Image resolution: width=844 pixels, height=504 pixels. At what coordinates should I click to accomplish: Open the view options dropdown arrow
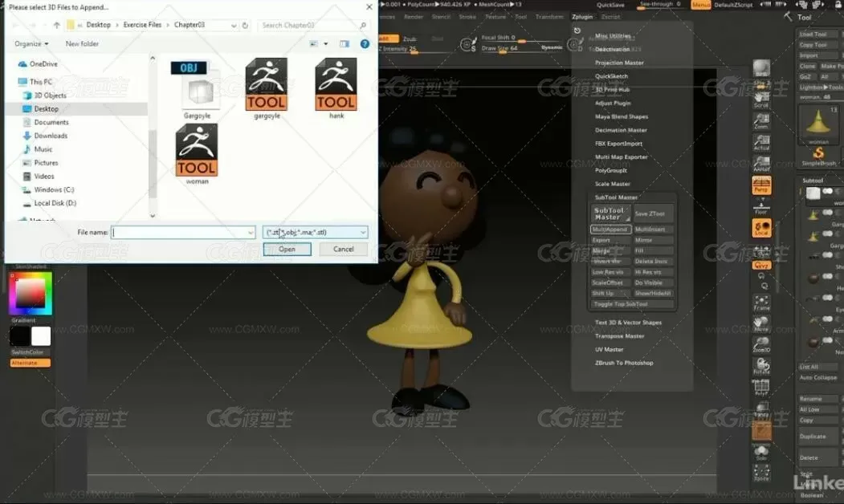[x=326, y=43]
